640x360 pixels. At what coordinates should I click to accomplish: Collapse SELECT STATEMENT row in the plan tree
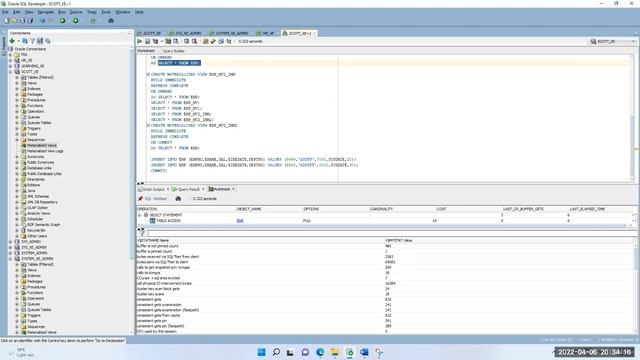pyautogui.click(x=140, y=215)
